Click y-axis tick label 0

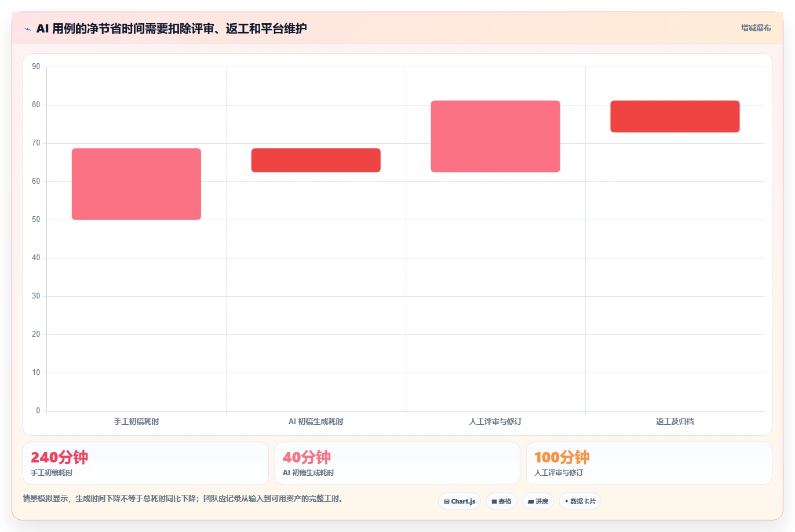(x=38, y=411)
